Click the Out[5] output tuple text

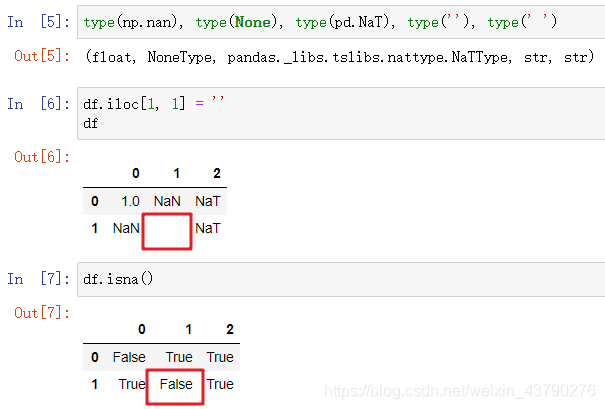click(338, 57)
